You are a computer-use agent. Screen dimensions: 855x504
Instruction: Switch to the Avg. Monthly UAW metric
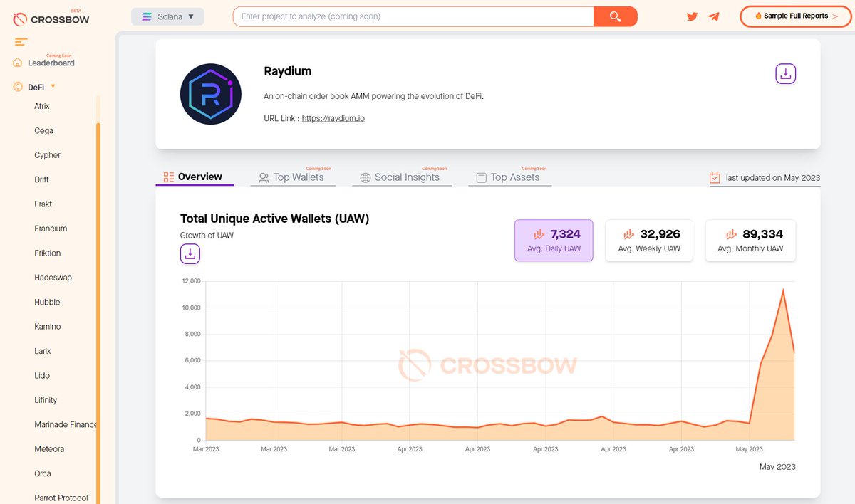pyautogui.click(x=750, y=240)
